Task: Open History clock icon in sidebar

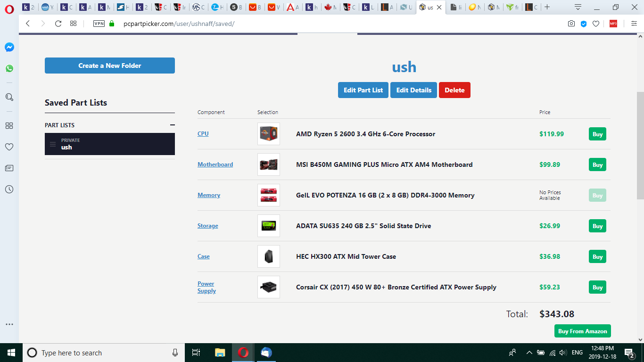Action: [x=9, y=189]
